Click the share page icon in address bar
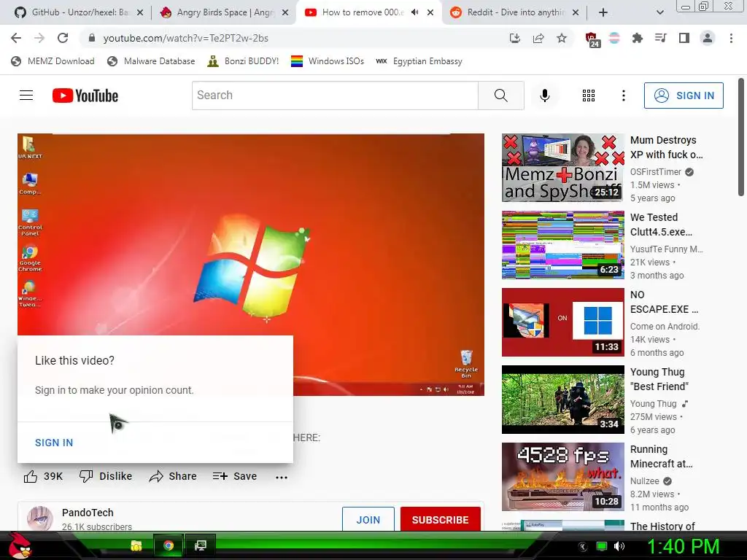 tap(538, 38)
